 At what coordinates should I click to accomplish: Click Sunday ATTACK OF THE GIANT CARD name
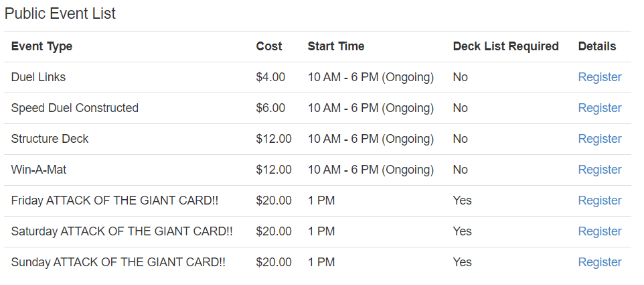118,262
